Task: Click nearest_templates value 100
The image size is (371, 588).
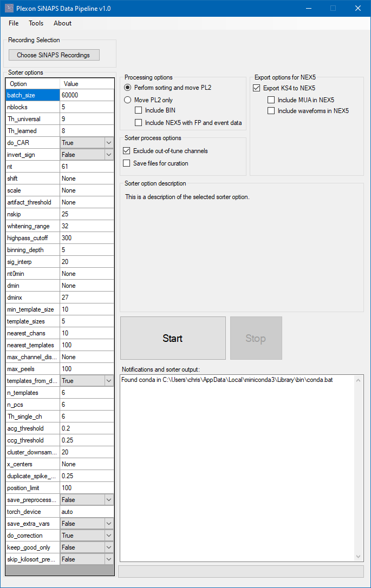Action: point(87,345)
